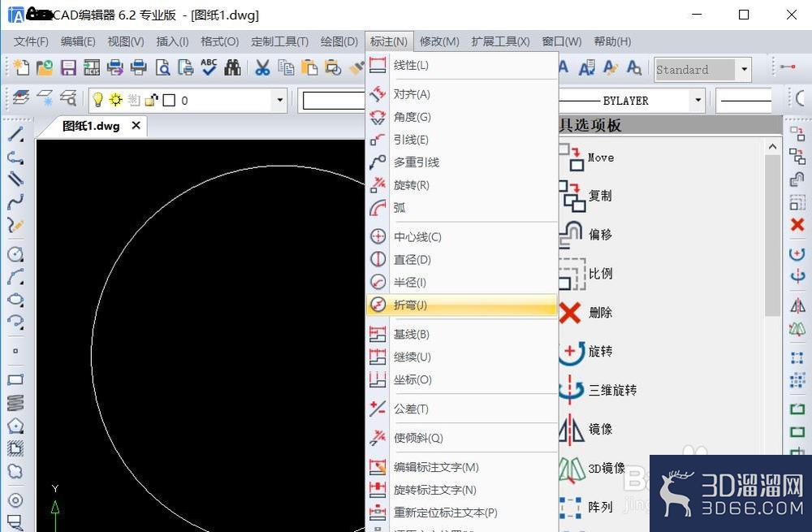The width and height of the screenshot is (812, 532).
Task: Click the 删除 red X tool in palette
Action: tap(570, 313)
